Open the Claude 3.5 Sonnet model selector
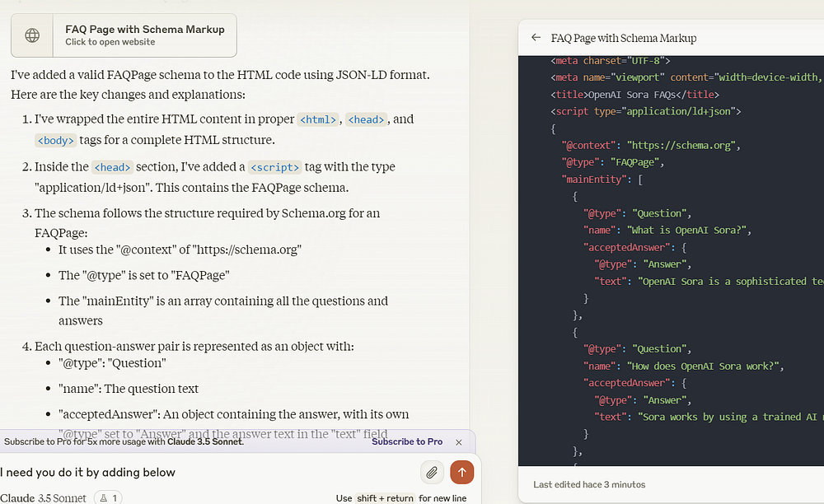 click(43, 497)
